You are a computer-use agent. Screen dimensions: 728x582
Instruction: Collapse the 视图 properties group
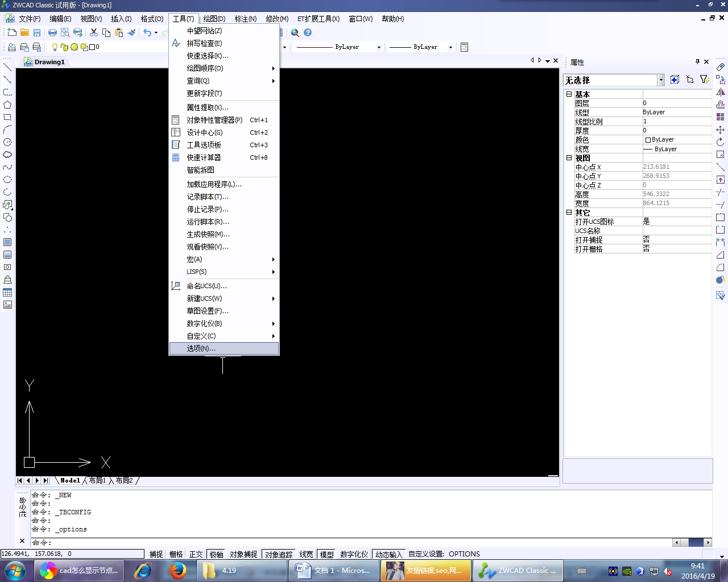[569, 158]
